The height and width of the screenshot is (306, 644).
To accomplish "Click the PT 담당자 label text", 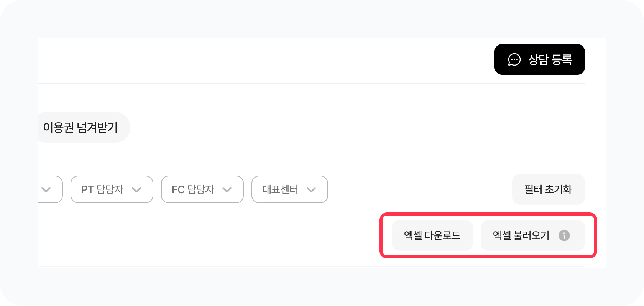I will pos(102,189).
